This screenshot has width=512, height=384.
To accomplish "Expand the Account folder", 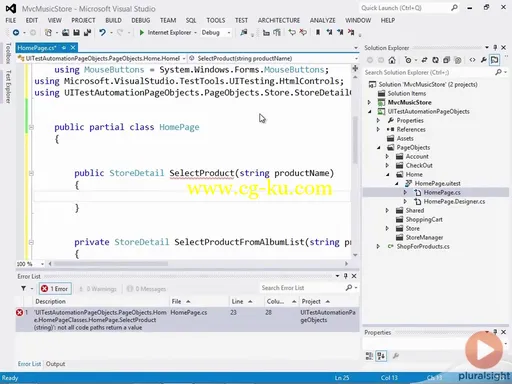I will (387, 156).
